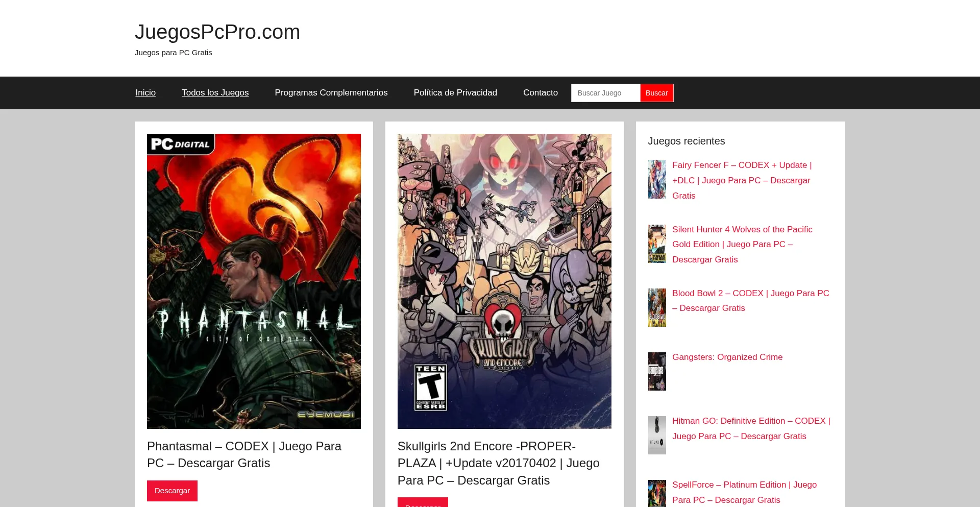Open the Fairy Fencer F – CODEX link
The height and width of the screenshot is (507, 980).
pos(742,180)
